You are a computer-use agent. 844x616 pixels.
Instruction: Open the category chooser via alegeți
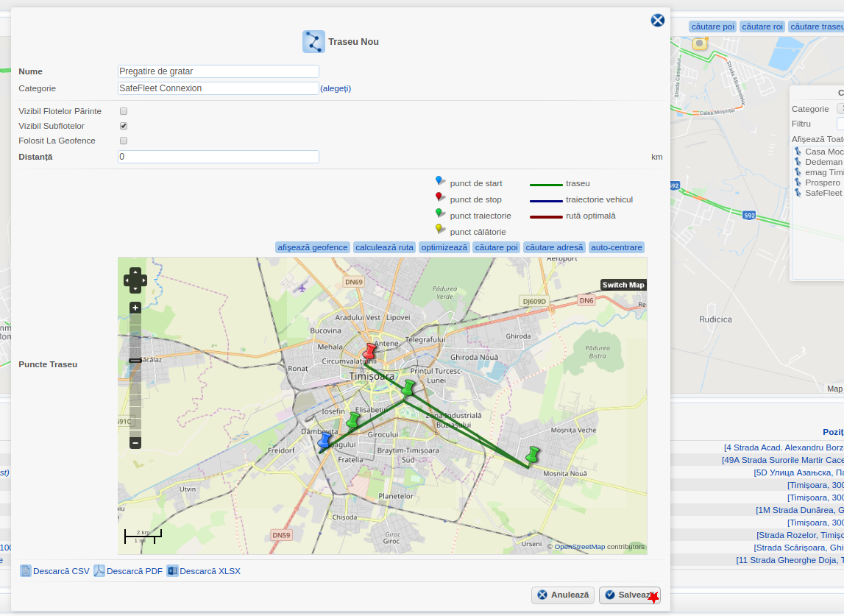click(x=336, y=88)
